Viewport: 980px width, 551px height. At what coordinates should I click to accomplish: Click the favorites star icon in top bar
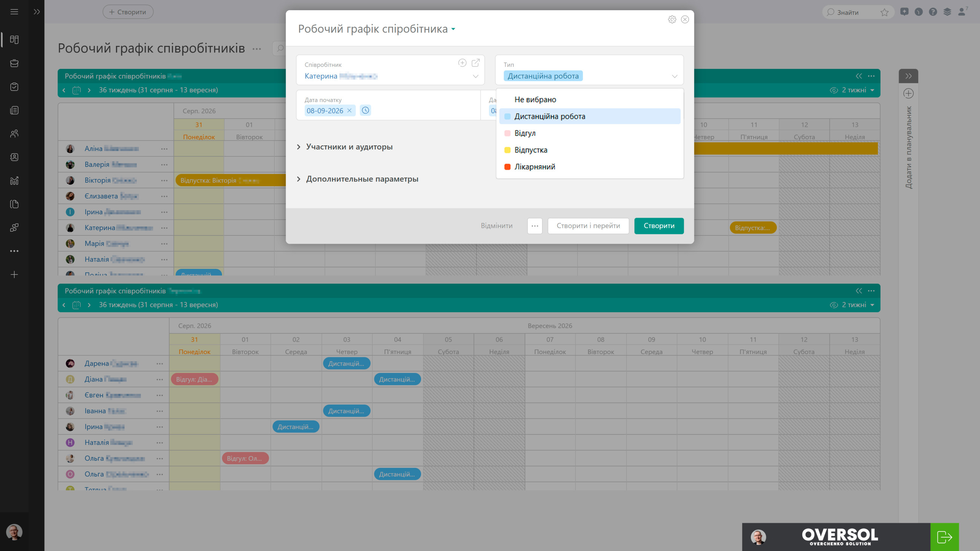coord(884,12)
